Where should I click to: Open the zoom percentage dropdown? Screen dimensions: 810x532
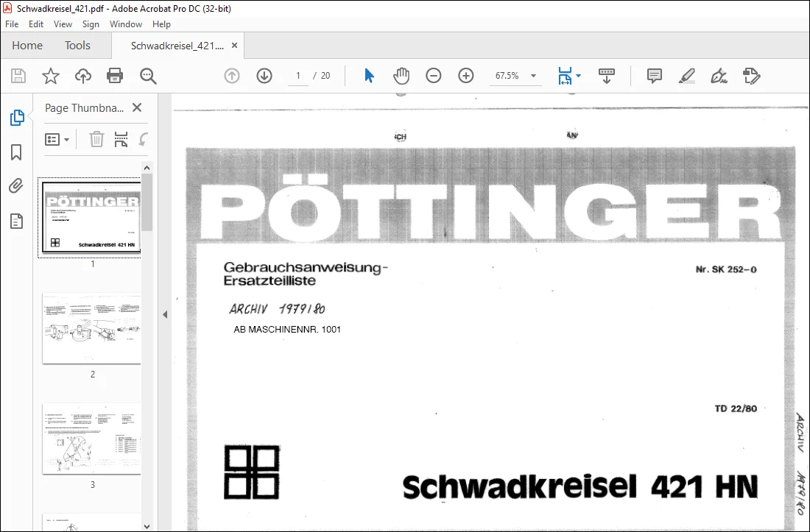point(534,76)
